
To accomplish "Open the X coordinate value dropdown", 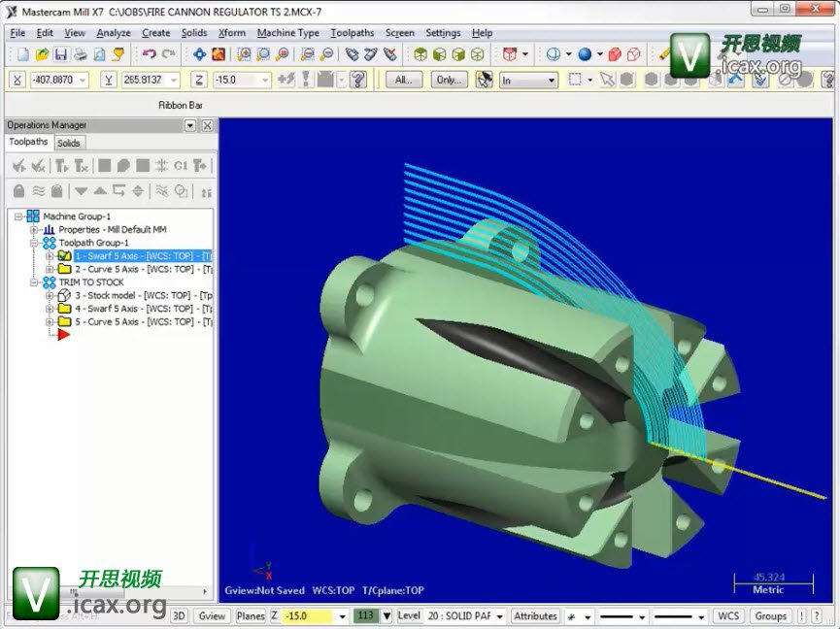I will (x=83, y=81).
